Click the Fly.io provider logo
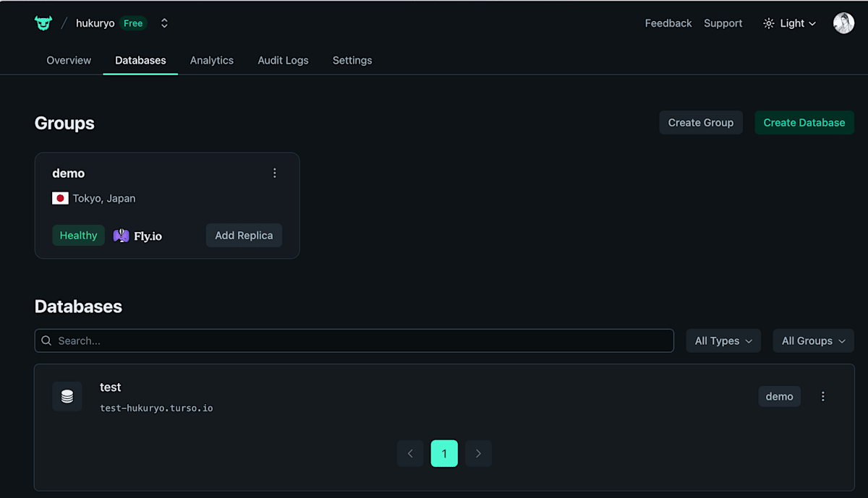This screenshot has height=498, width=868. pyautogui.click(x=138, y=236)
